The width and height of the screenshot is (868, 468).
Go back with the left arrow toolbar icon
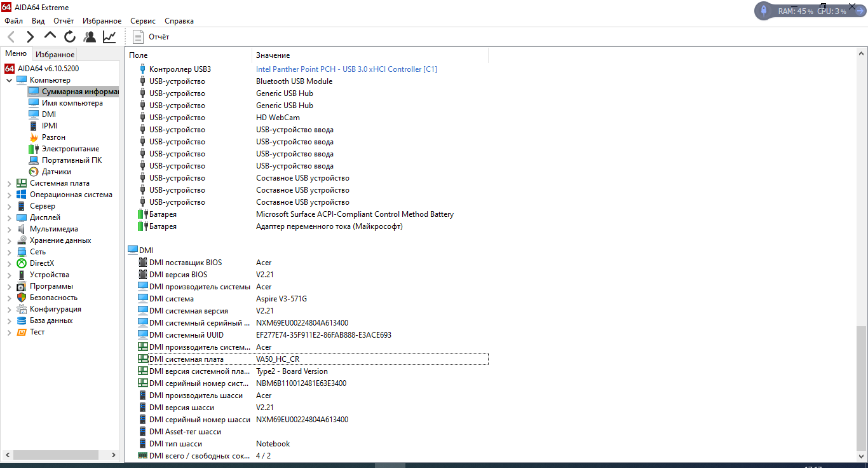[x=11, y=37]
